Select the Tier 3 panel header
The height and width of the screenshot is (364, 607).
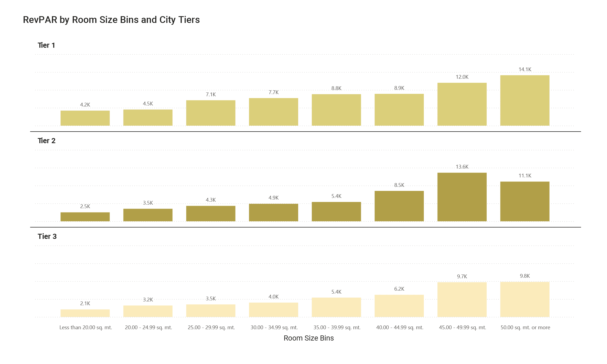pyautogui.click(x=47, y=236)
